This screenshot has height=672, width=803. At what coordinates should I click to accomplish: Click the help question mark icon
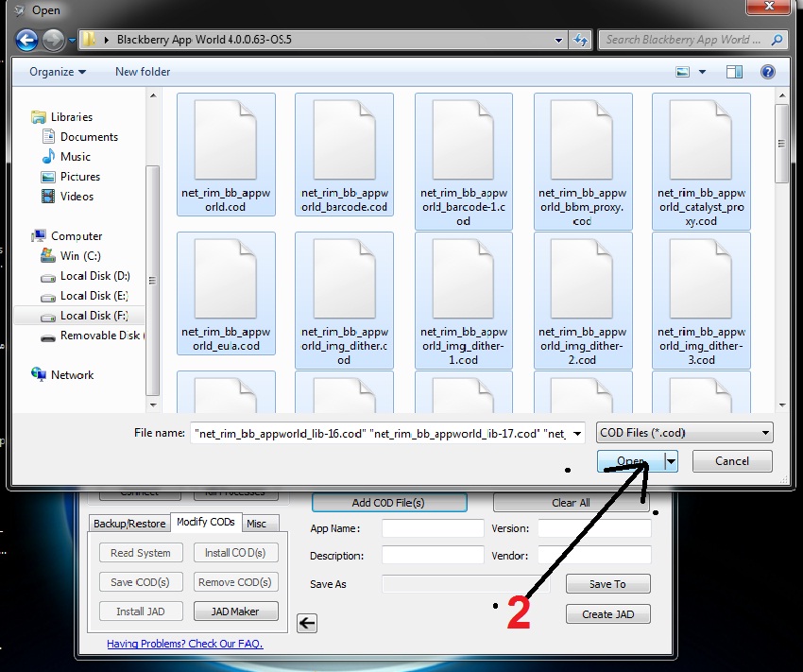pyautogui.click(x=768, y=72)
